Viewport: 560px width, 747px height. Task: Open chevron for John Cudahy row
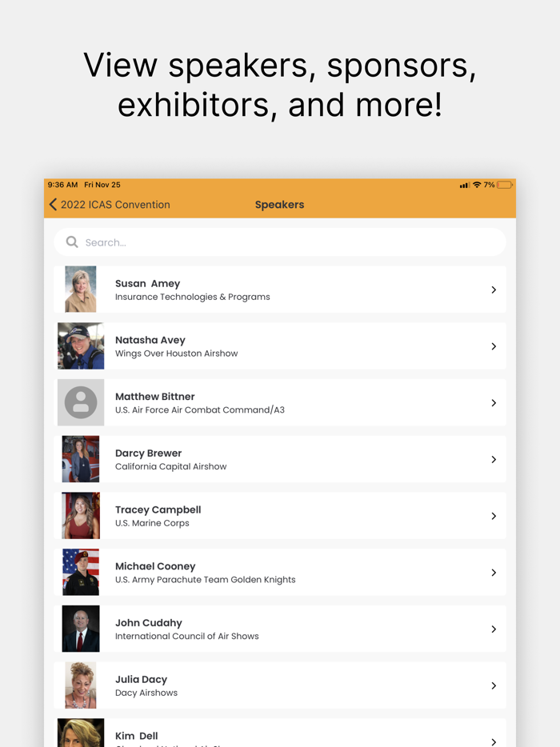click(x=494, y=629)
